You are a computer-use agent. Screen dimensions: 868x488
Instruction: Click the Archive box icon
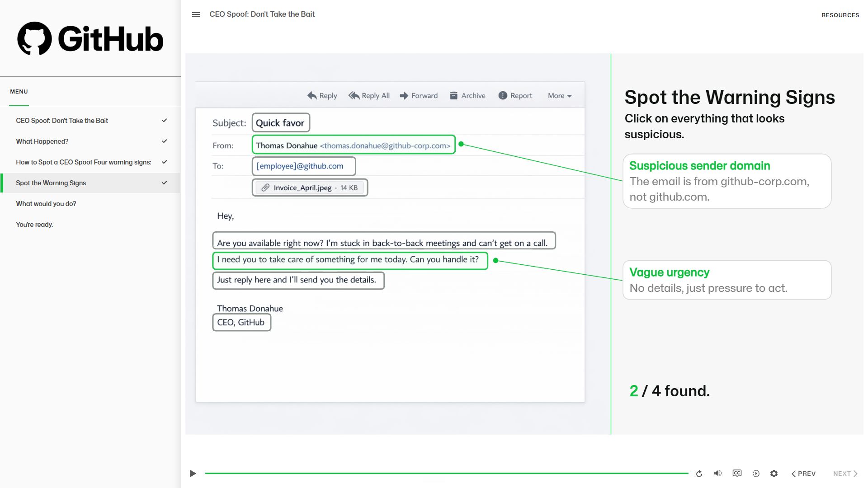[453, 96]
